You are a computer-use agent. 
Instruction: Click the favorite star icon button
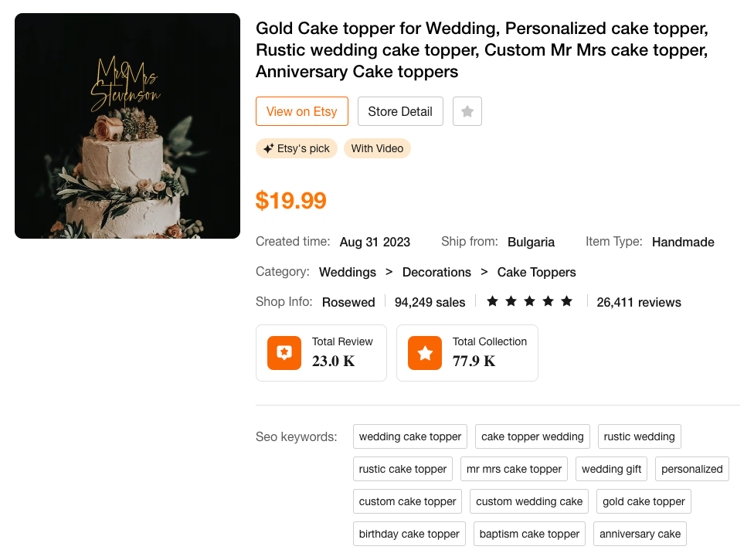tap(467, 111)
